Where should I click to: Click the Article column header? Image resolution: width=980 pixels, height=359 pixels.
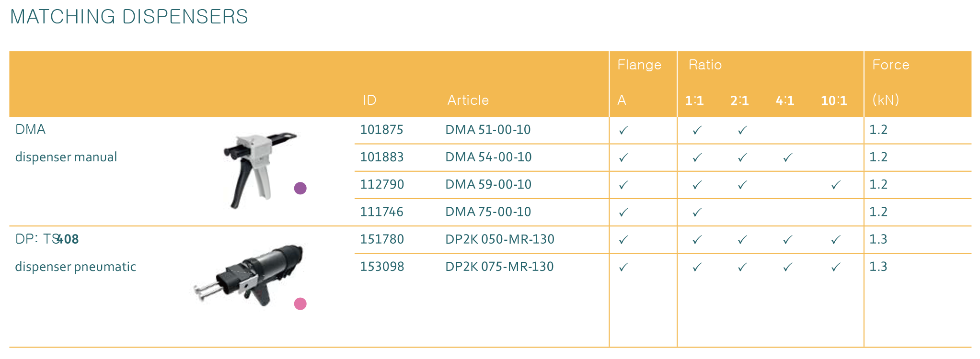click(x=468, y=100)
